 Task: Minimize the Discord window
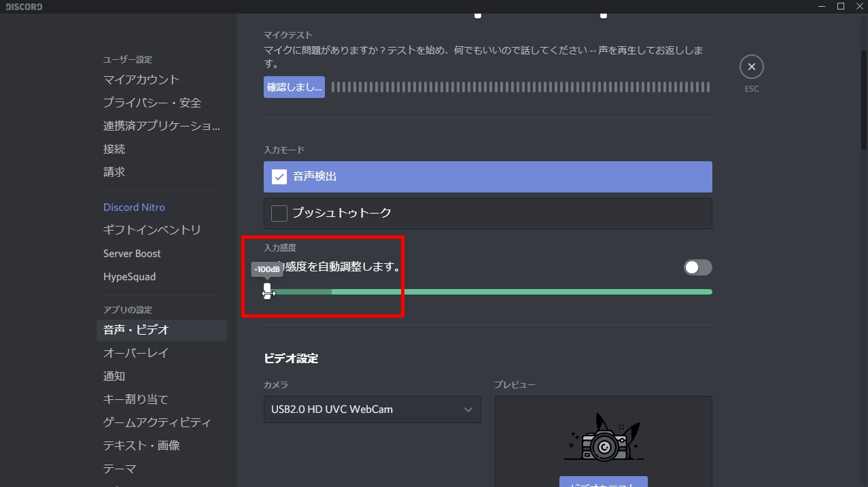822,6
